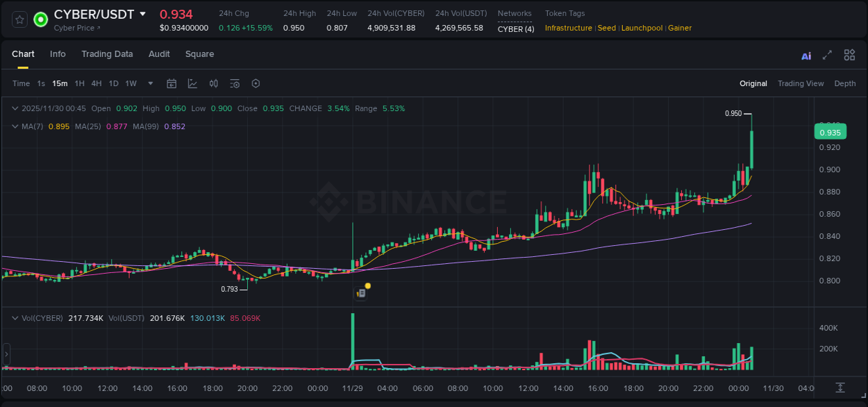868x407 pixels.
Task: Toggle the favorite star for CYBER/USDT
Action: 19,19
